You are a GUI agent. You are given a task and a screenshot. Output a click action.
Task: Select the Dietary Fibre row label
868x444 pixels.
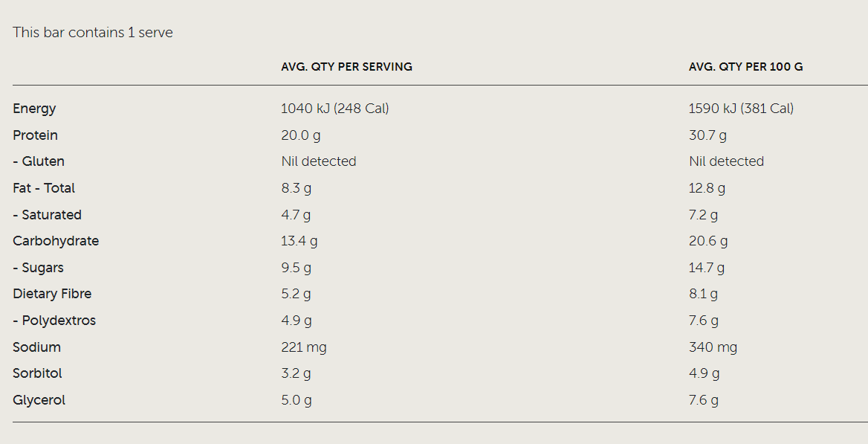[52, 294]
